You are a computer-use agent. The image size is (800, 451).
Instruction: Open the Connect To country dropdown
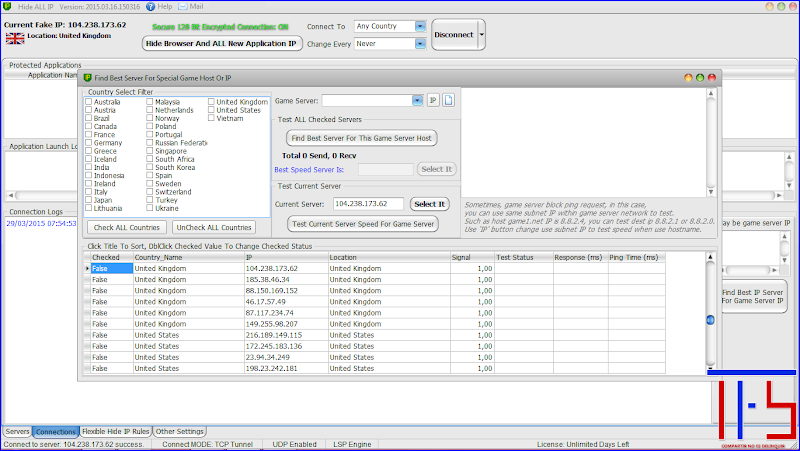pos(420,26)
